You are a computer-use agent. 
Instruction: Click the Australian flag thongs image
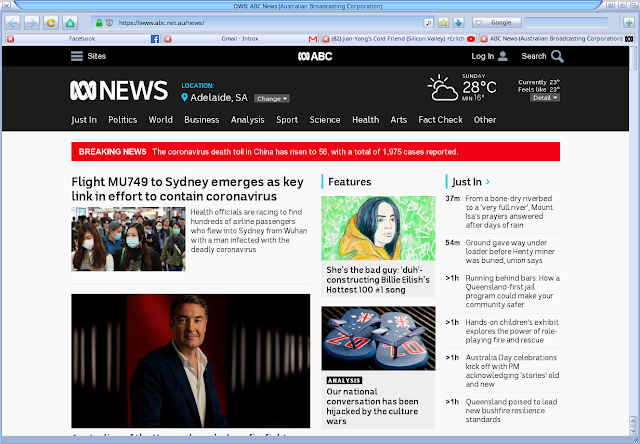(378, 338)
